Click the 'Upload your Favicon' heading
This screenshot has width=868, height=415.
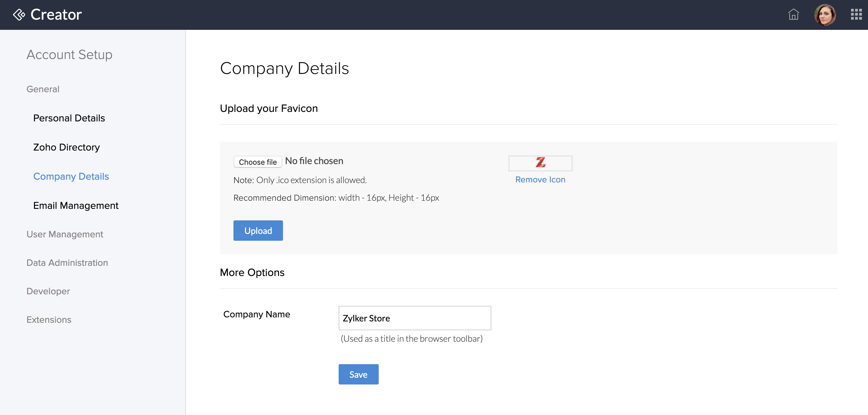269,108
